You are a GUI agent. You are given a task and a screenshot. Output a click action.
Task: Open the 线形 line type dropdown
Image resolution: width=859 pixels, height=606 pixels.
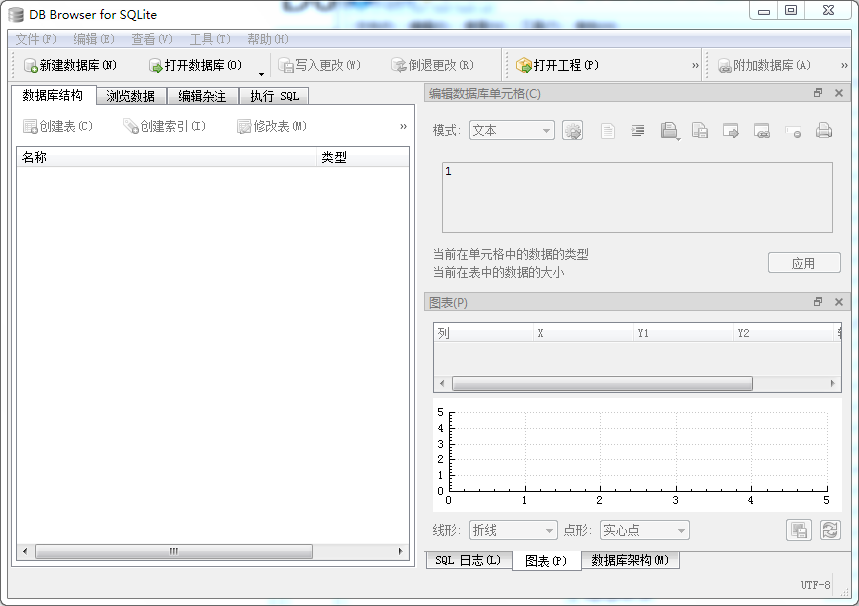point(513,530)
